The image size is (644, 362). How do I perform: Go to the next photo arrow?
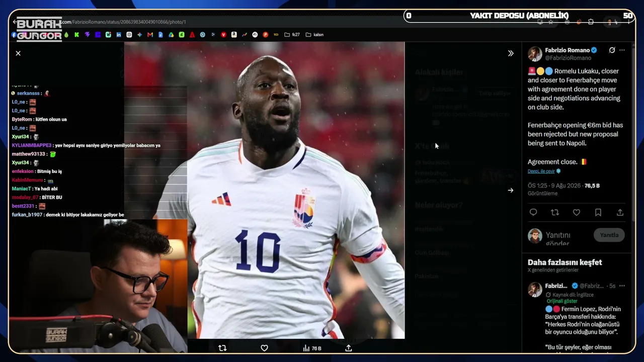pos(511,191)
